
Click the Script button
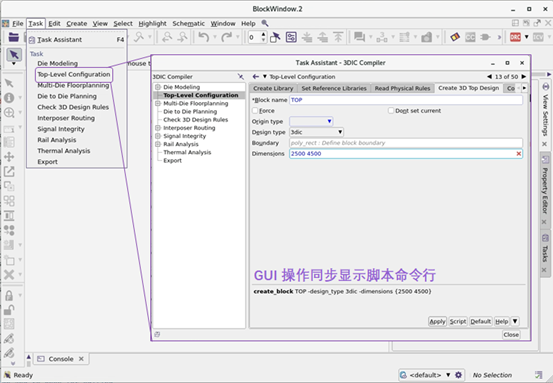click(458, 321)
